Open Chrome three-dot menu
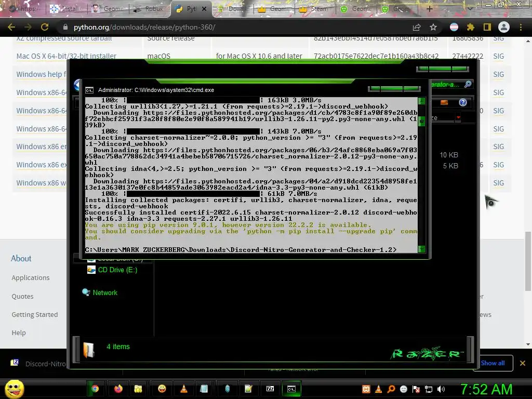 pos(521,27)
